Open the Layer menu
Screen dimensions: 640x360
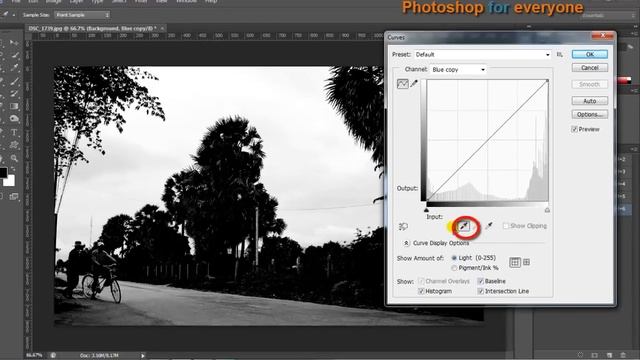click(76, 2)
